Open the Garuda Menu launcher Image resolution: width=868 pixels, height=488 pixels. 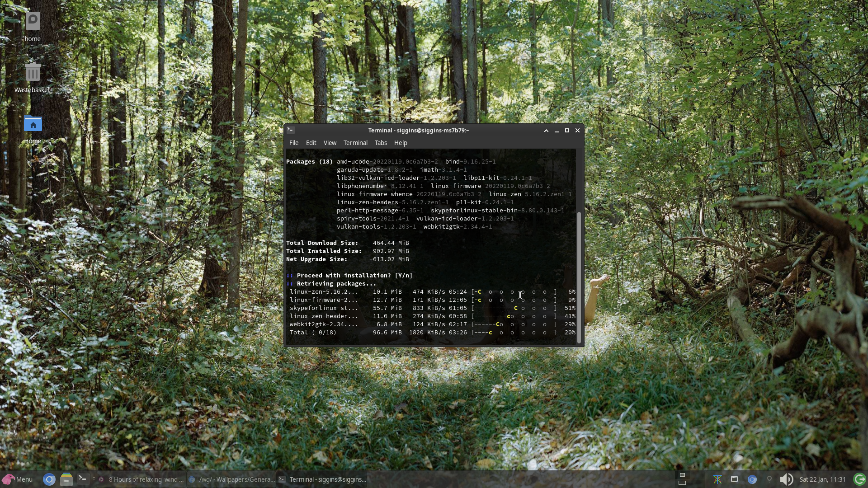click(17, 479)
